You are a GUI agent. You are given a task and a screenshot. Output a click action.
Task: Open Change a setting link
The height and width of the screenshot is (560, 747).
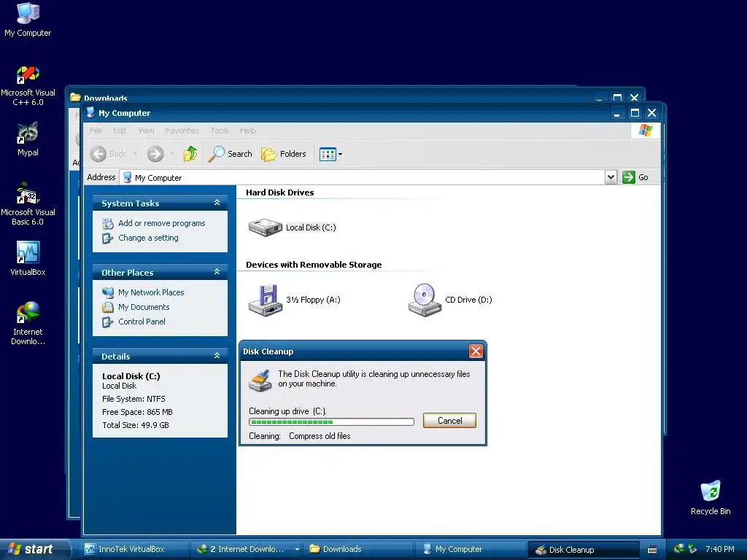(148, 238)
